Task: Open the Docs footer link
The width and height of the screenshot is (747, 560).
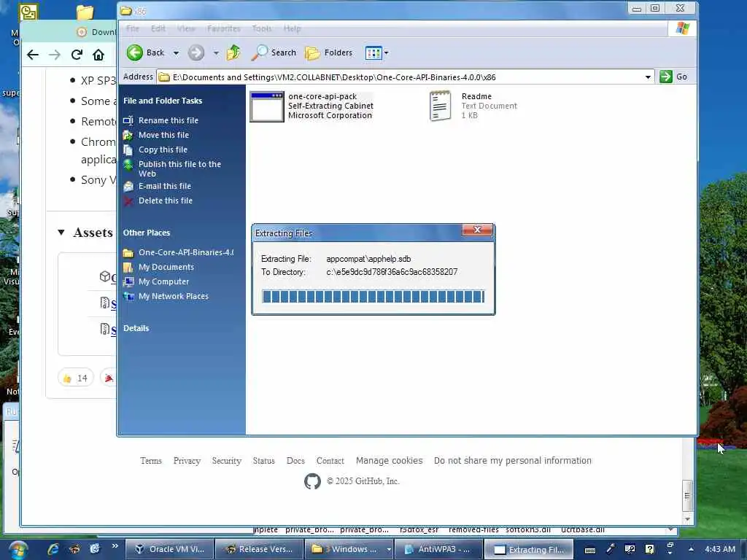Action: click(295, 461)
